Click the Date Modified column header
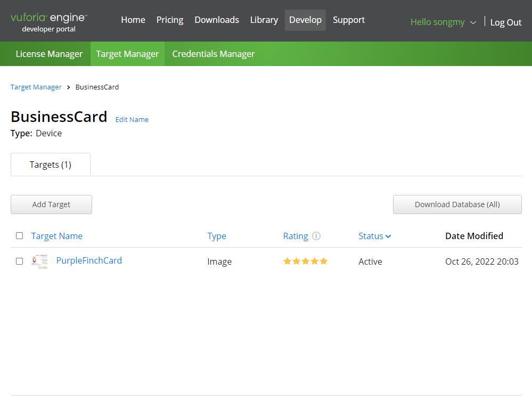This screenshot has height=401, width=532. [474, 236]
